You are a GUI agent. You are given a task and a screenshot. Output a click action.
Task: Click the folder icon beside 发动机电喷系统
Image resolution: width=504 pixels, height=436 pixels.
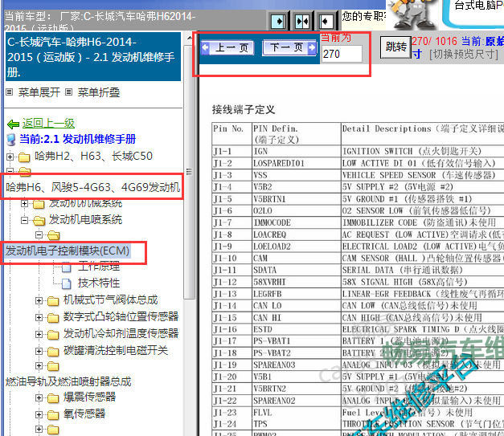(39, 221)
